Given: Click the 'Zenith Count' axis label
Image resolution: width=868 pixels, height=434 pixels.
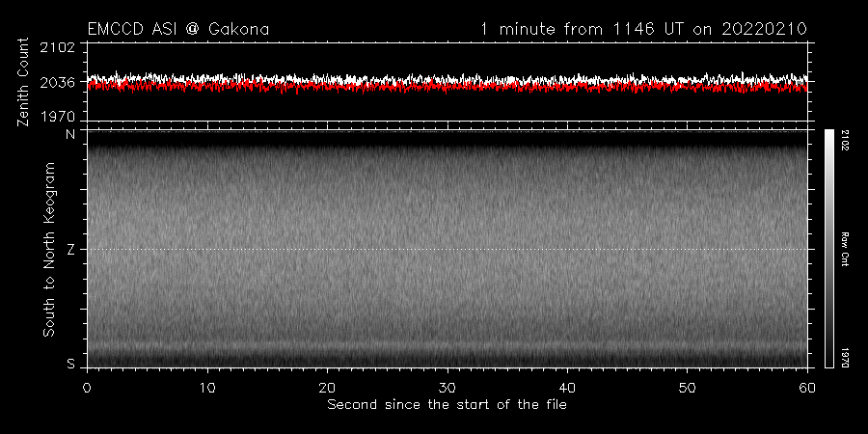Looking at the screenshot, I should click(x=23, y=82).
